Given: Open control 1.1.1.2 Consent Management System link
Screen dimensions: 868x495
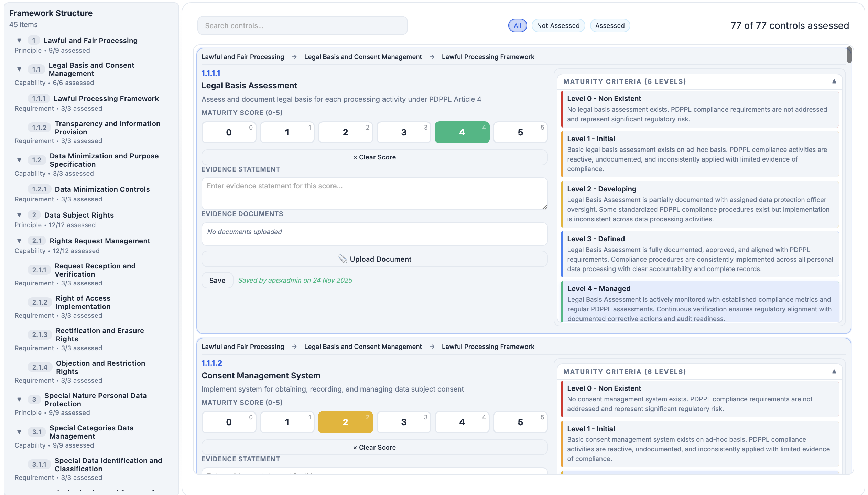Looking at the screenshot, I should [211, 363].
